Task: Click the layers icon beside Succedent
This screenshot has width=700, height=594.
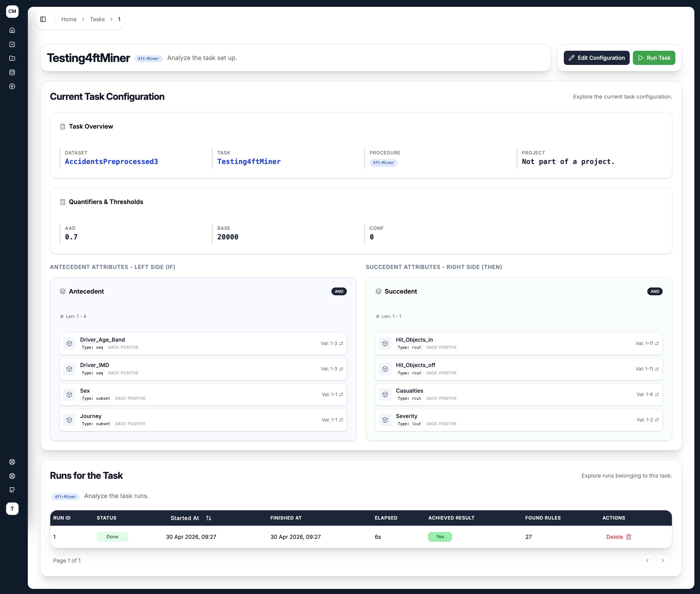Action: coord(379,291)
